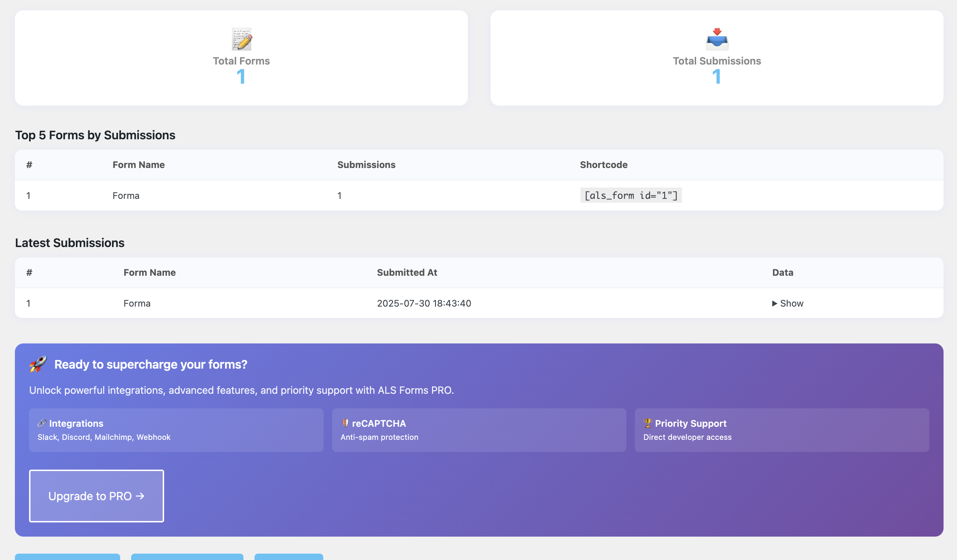Viewport: 957px width, 560px height.
Task: Click the rocket icon in the PRO banner
Action: [38, 364]
